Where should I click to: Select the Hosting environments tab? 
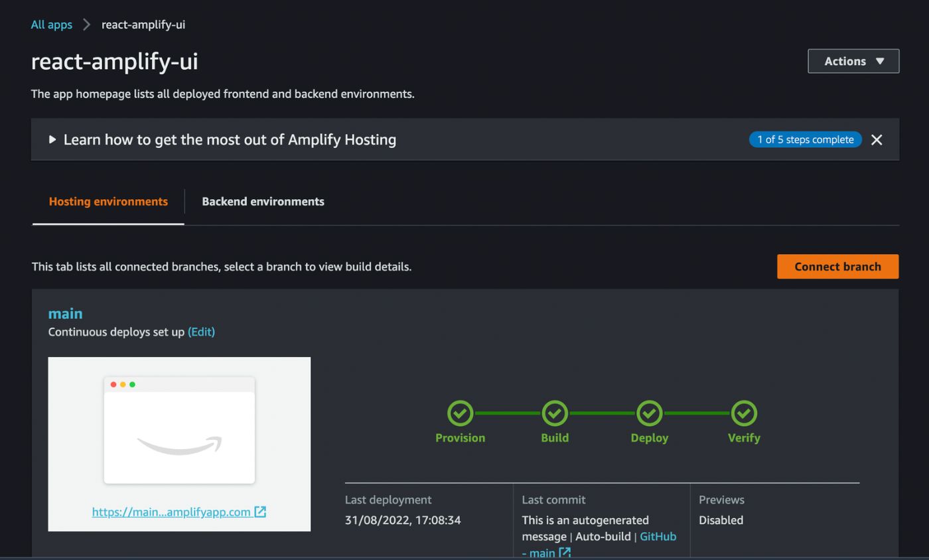[x=108, y=202]
